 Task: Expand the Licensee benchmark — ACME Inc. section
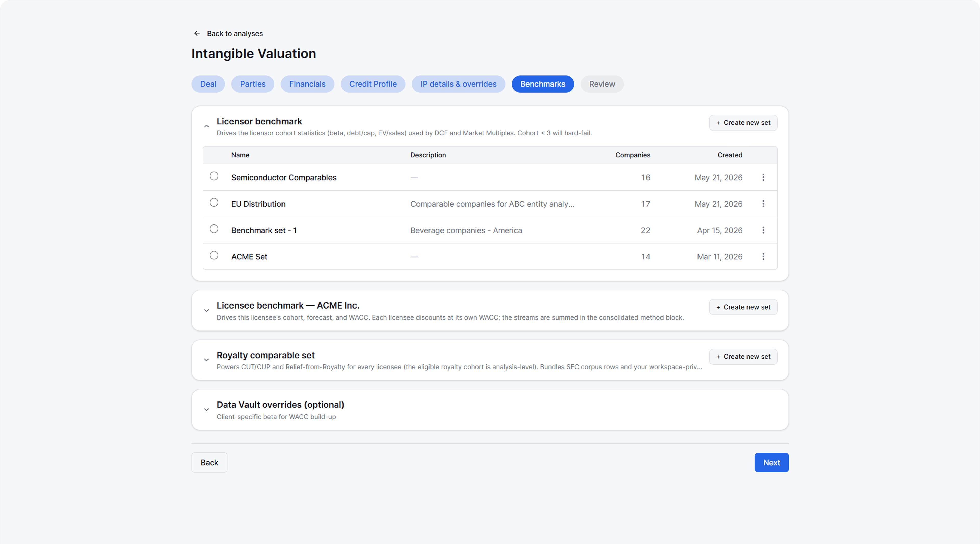(206, 311)
